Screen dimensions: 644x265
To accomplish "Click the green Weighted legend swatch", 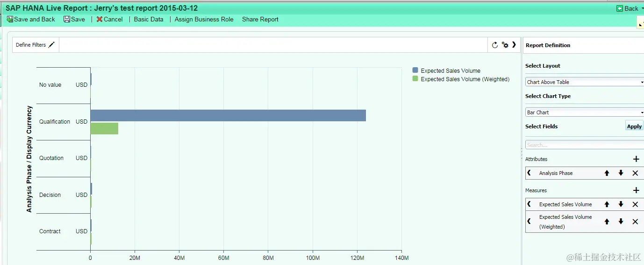I will click(x=415, y=79).
